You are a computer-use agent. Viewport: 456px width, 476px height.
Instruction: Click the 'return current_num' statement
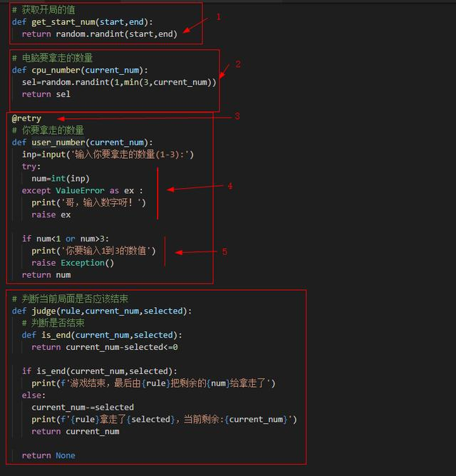(x=76, y=431)
